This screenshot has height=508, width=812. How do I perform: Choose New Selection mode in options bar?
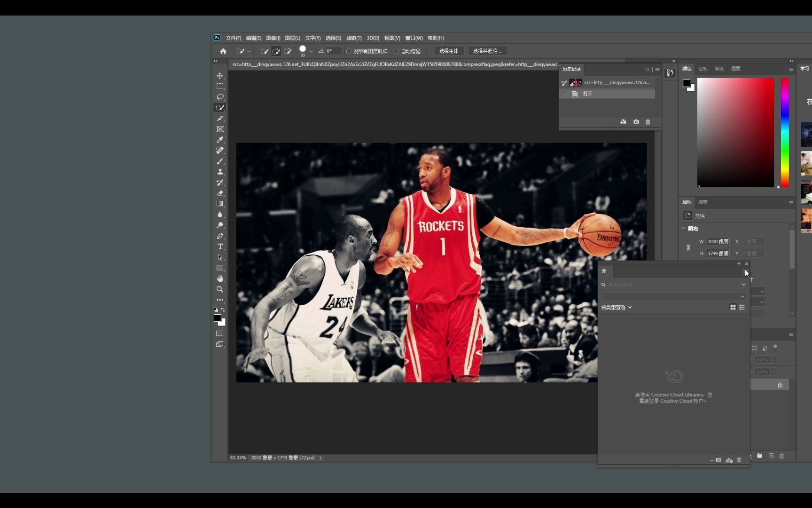click(x=265, y=51)
